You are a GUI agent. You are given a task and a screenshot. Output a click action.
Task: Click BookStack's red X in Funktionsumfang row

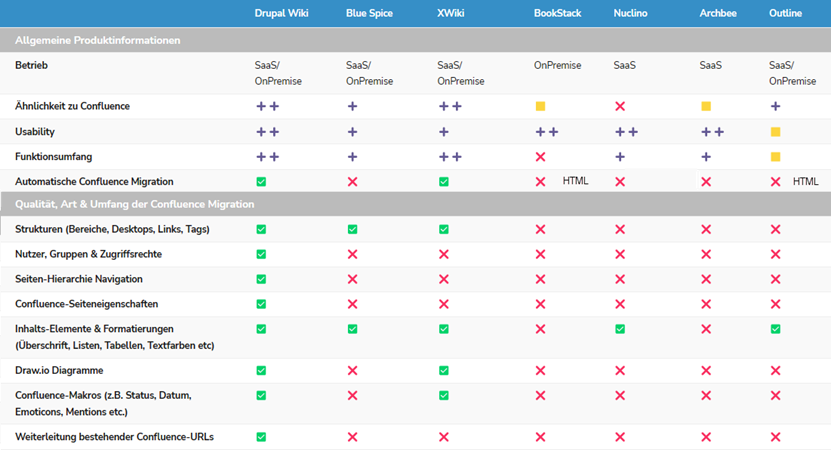tap(540, 157)
